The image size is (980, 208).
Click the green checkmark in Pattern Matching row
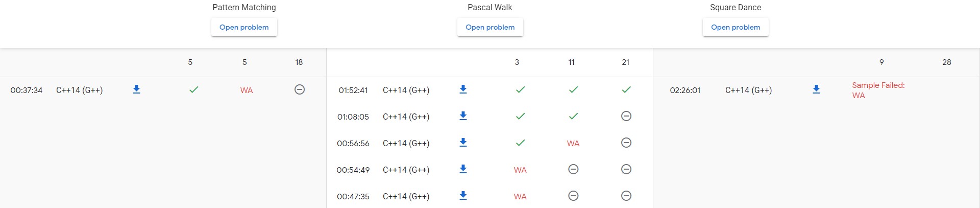[x=193, y=90]
